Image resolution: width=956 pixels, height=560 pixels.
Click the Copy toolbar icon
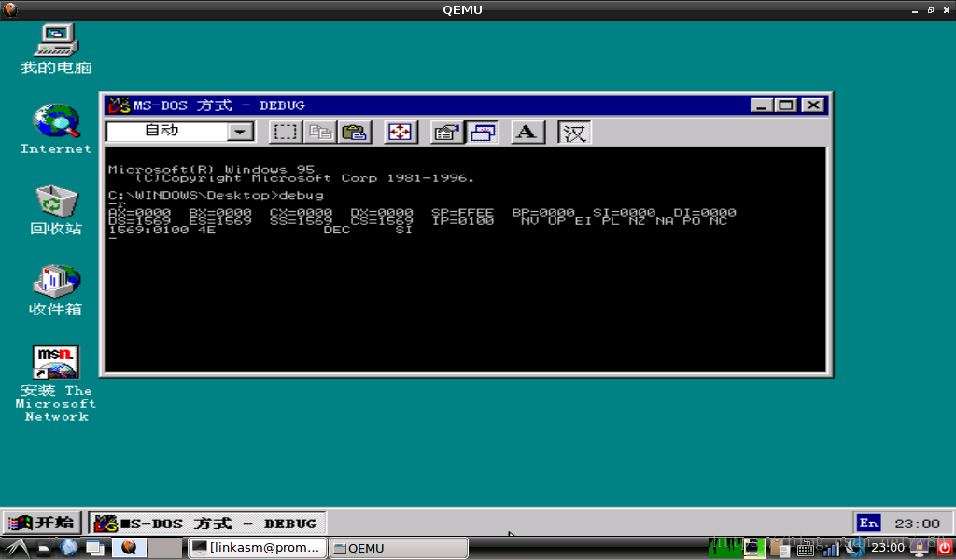pyautogui.click(x=320, y=133)
